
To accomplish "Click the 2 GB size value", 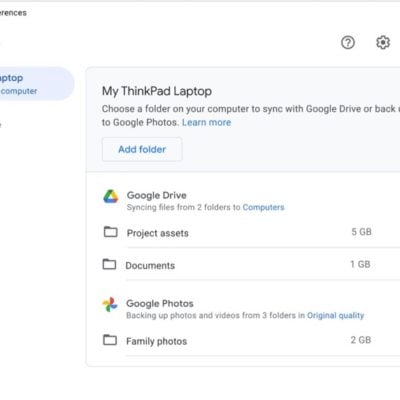I will point(361,340).
